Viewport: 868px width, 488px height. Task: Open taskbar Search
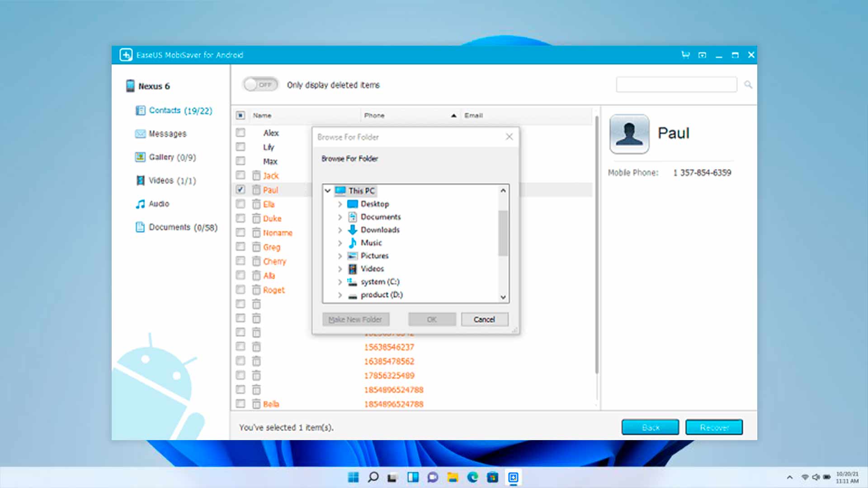pyautogui.click(x=373, y=477)
